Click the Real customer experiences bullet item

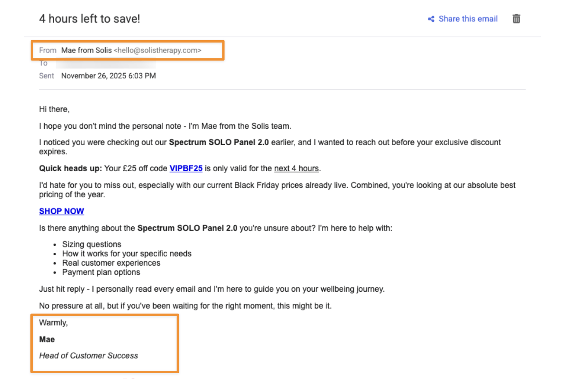click(x=111, y=263)
